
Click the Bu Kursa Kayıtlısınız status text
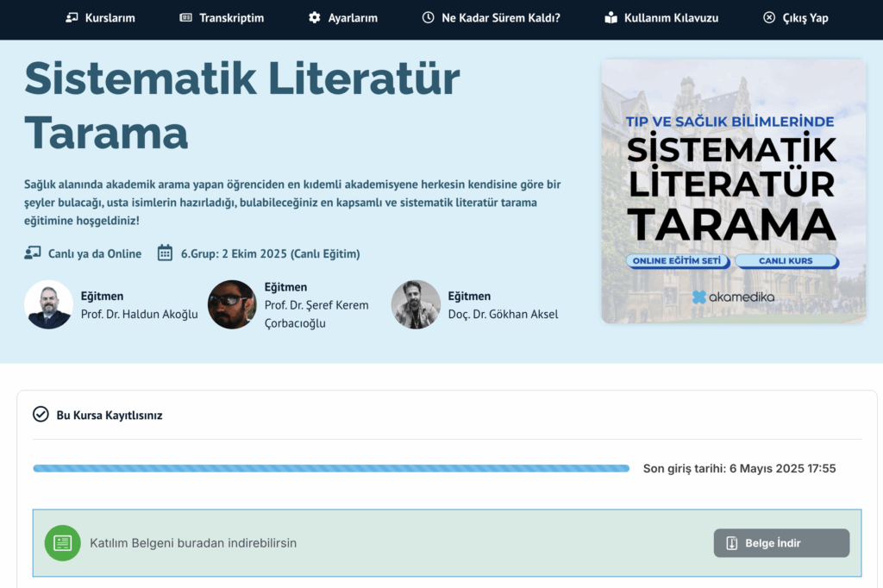point(110,415)
